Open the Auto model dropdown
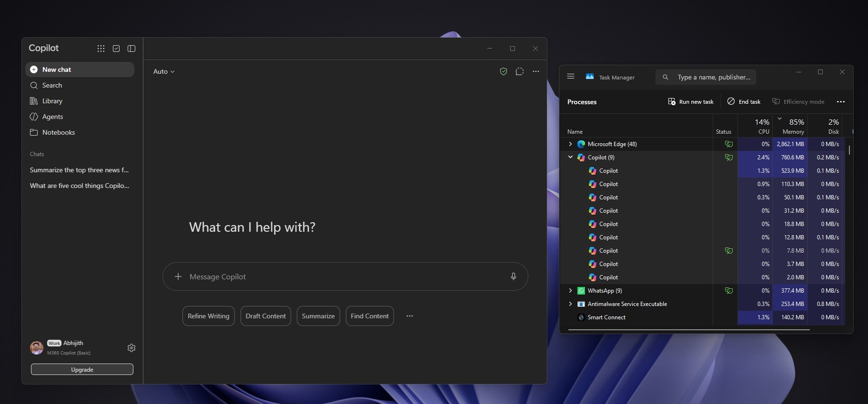 point(164,71)
